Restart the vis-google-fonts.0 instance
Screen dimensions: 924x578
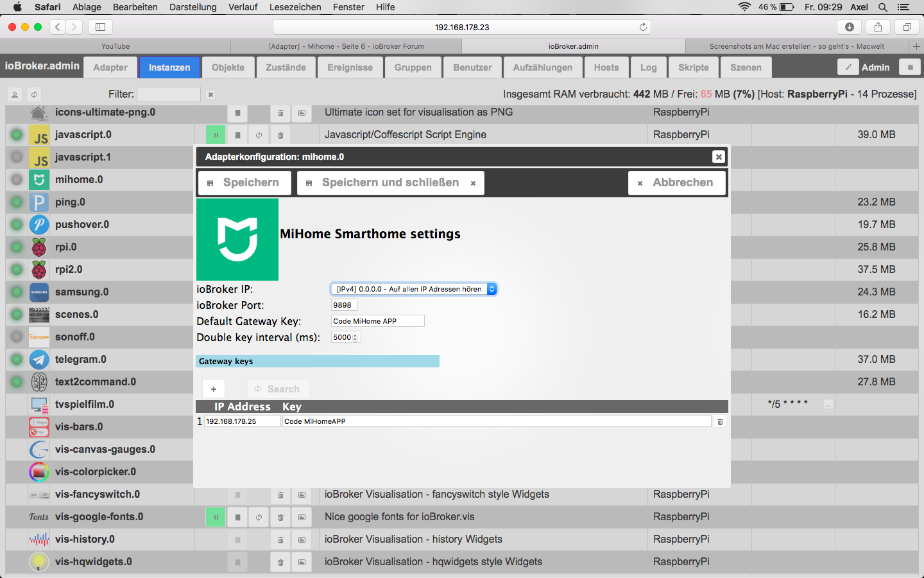259,517
